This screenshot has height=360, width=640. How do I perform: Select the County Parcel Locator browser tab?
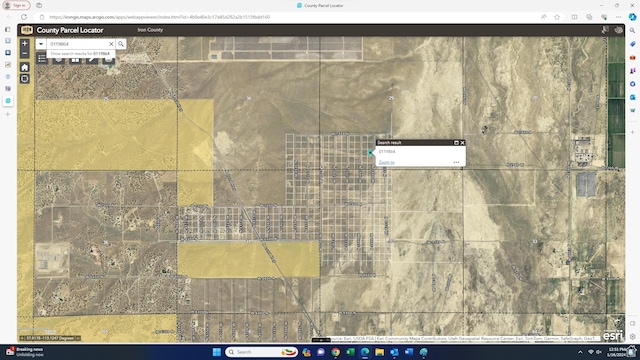pos(320,5)
